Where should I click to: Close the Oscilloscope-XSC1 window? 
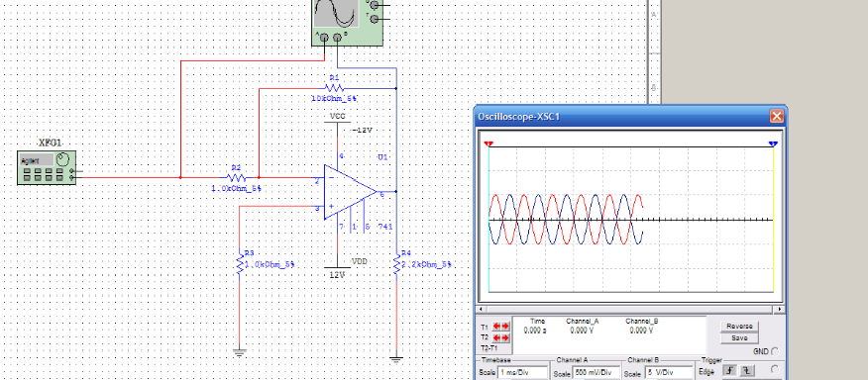(777, 116)
